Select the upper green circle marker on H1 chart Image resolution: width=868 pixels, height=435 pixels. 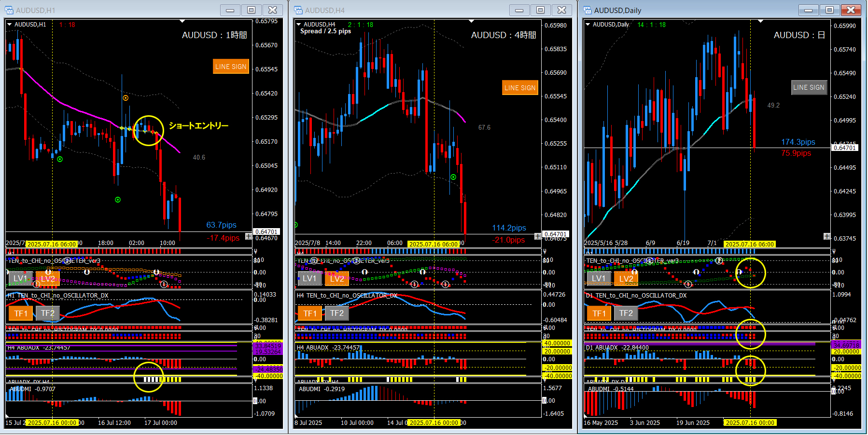(60, 159)
